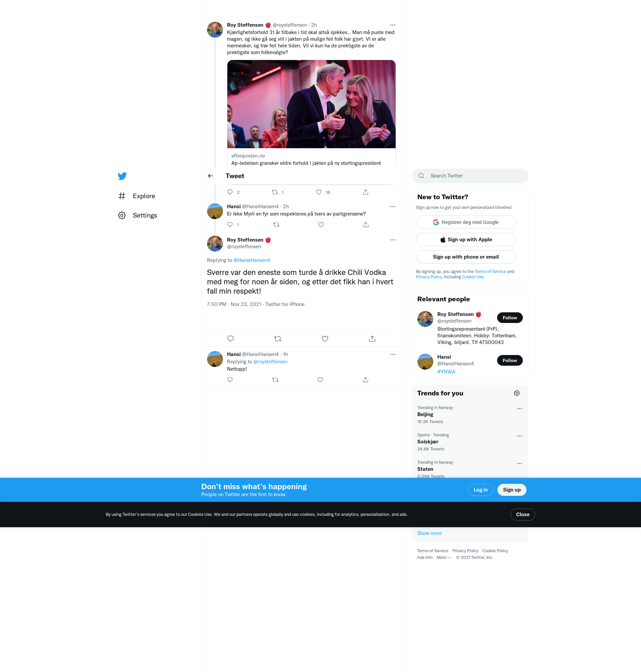Click the Search Twitter field
The height and width of the screenshot is (672, 641).
coord(470,176)
